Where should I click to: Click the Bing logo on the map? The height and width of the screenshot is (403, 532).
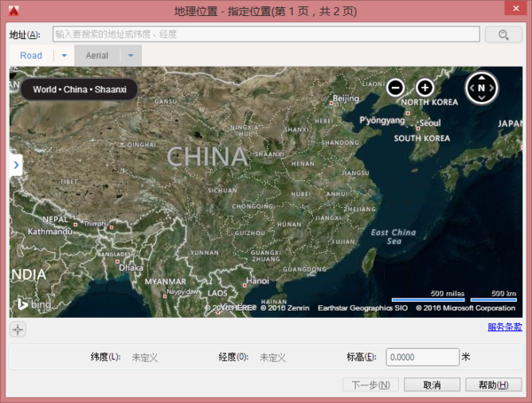coord(34,304)
